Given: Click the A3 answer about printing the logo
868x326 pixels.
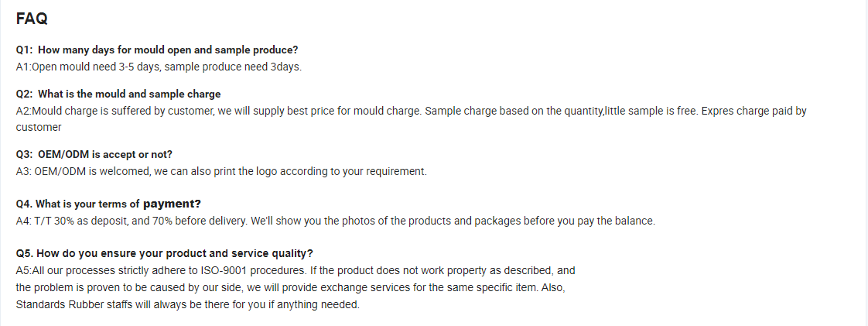Looking at the screenshot, I should 221,171.
